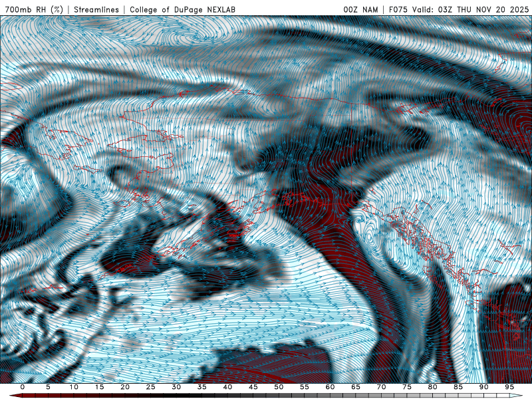Click the 'F075' forecast hour label
Screen dimensions: 532x399
(x=398, y=9)
